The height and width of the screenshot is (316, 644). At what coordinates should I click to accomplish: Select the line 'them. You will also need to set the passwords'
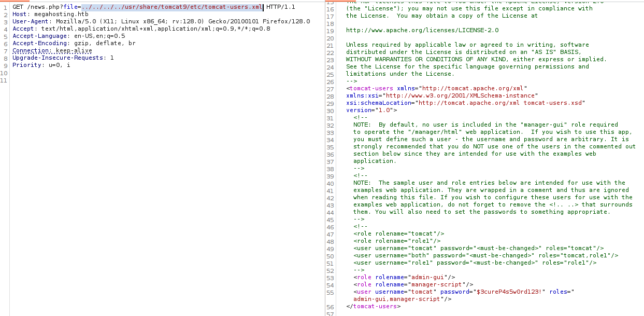click(x=482, y=212)
